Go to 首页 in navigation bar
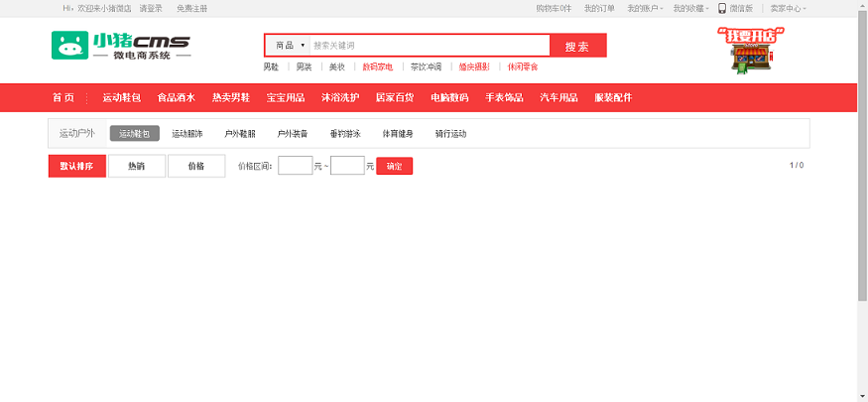 click(62, 97)
